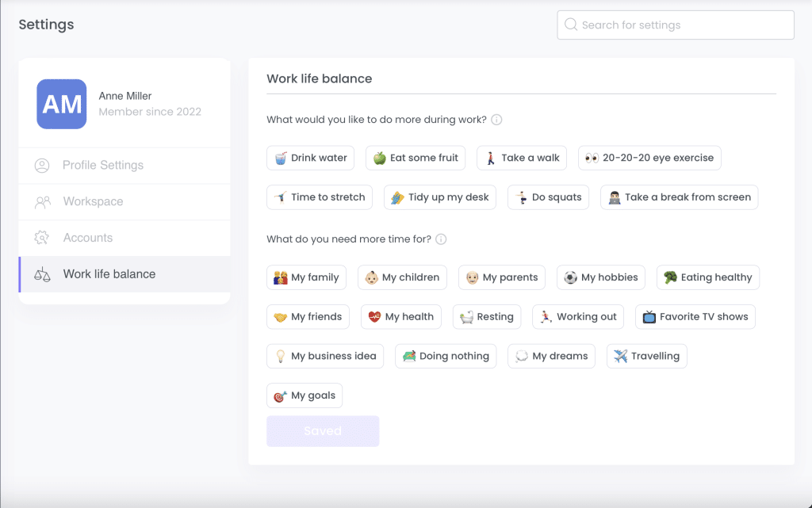This screenshot has height=508, width=812.
Task: Click the Accounts gear icon
Action: (42, 238)
